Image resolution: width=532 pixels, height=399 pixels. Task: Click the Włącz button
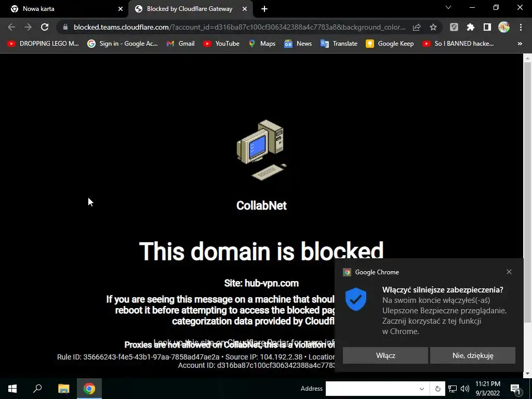click(x=385, y=355)
